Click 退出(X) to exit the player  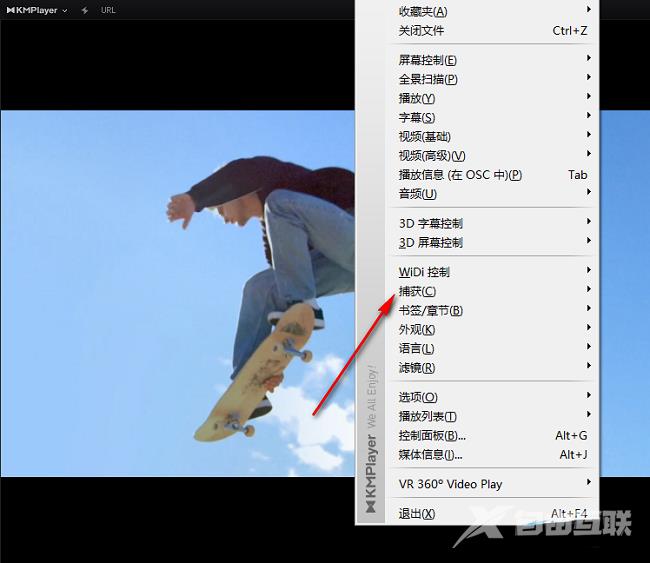click(x=417, y=514)
